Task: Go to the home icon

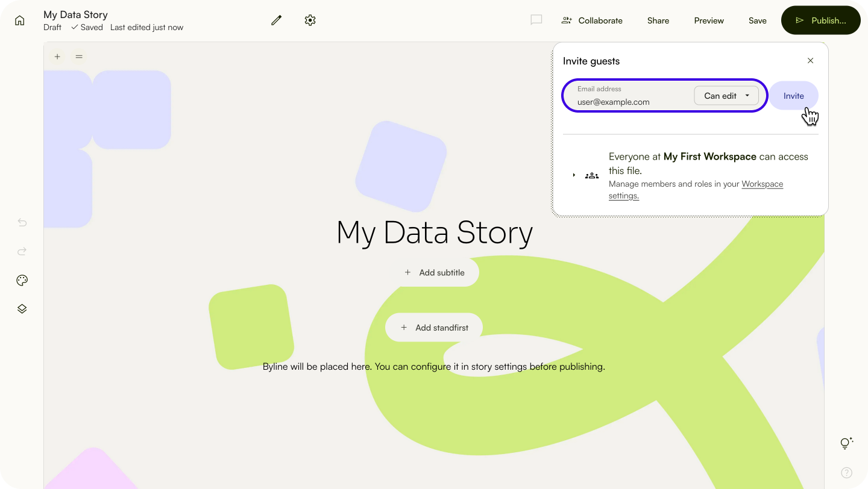Action: pyautogui.click(x=20, y=20)
